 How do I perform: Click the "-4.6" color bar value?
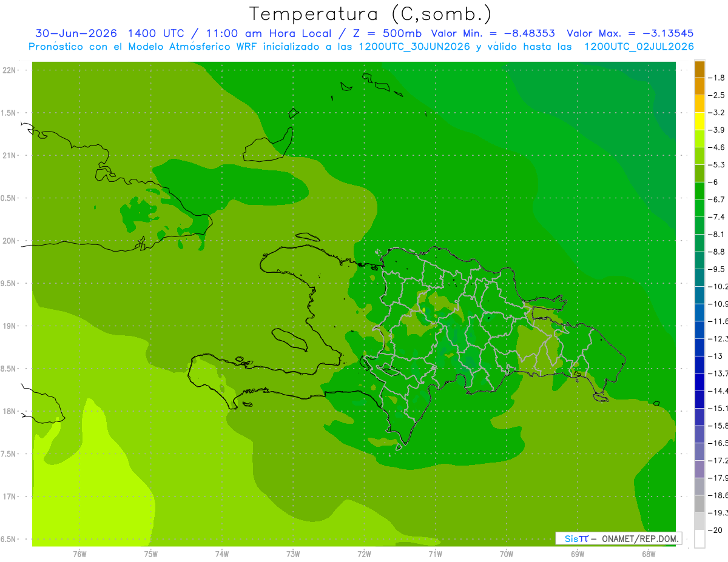(x=716, y=147)
